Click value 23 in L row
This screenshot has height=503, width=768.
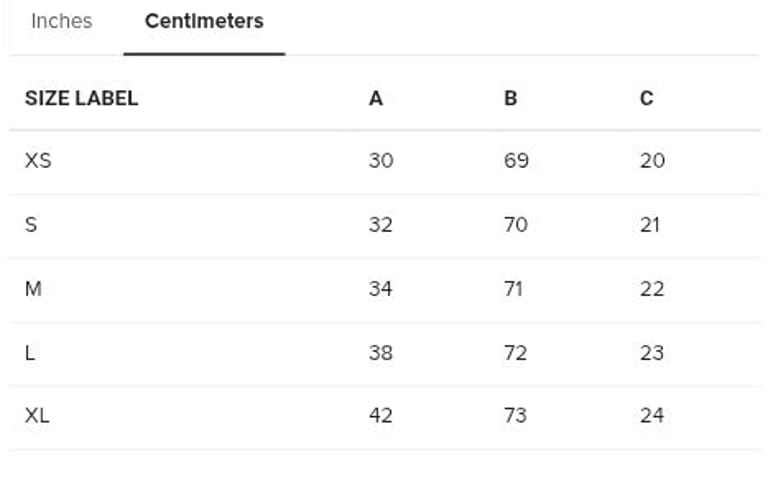[651, 352]
